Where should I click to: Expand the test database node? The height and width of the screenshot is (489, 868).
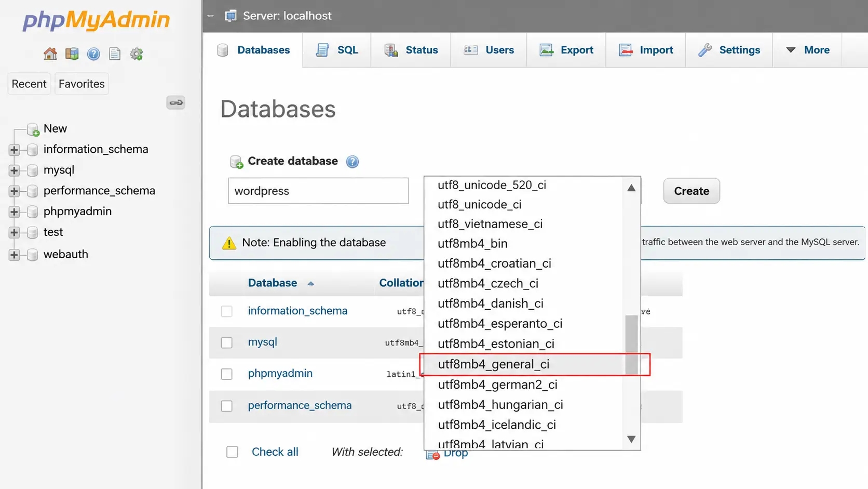14,232
